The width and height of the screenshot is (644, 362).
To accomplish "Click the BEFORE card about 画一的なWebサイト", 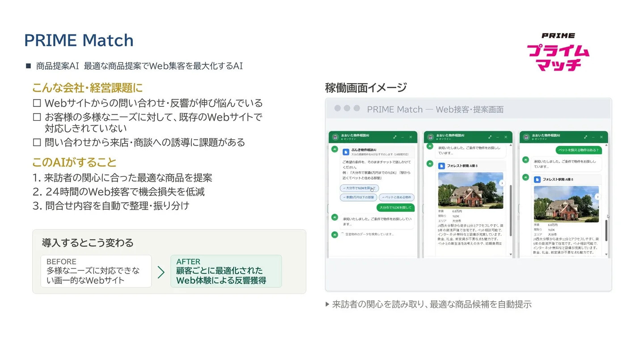I will pos(96,271).
